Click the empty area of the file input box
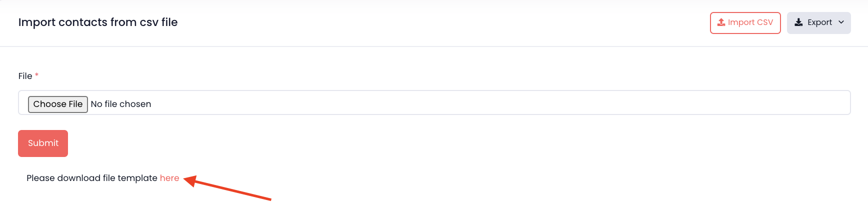868x214 pixels. pyautogui.click(x=500, y=103)
